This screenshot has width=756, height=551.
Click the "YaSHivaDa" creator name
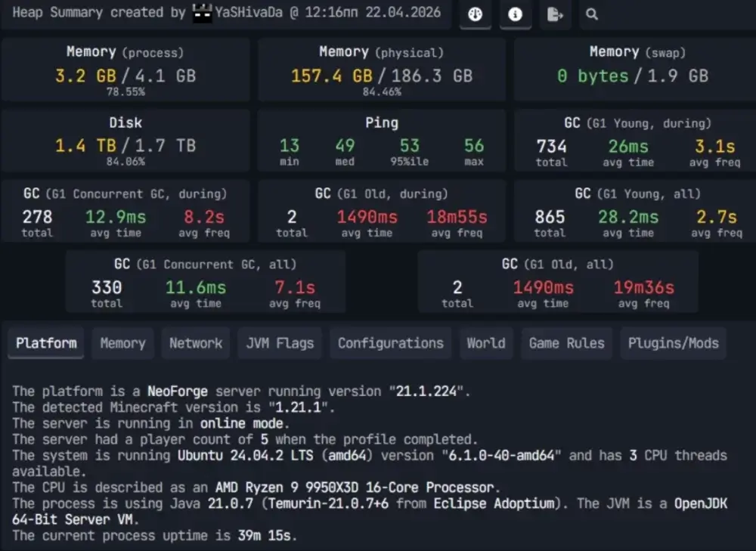point(249,13)
